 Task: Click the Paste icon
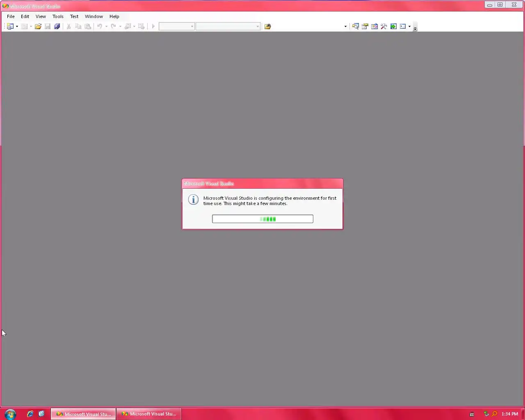[x=88, y=26]
